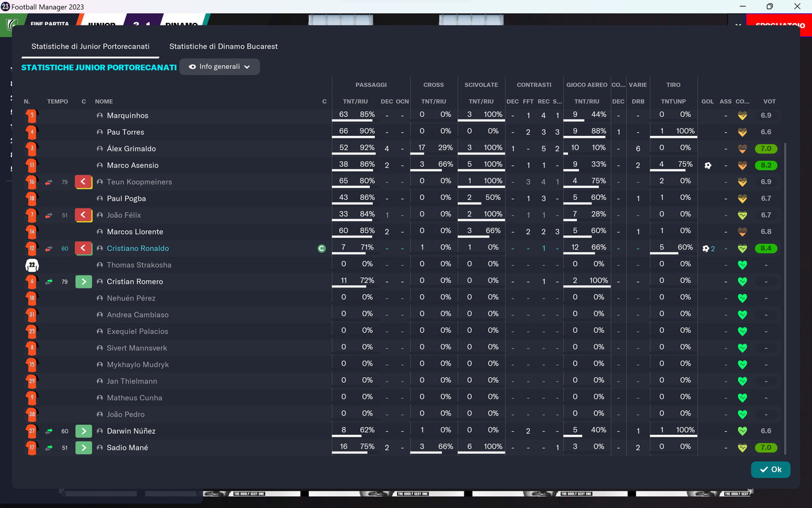
Task: Click Matheus Cunha's shirt icon
Action: (x=32, y=398)
